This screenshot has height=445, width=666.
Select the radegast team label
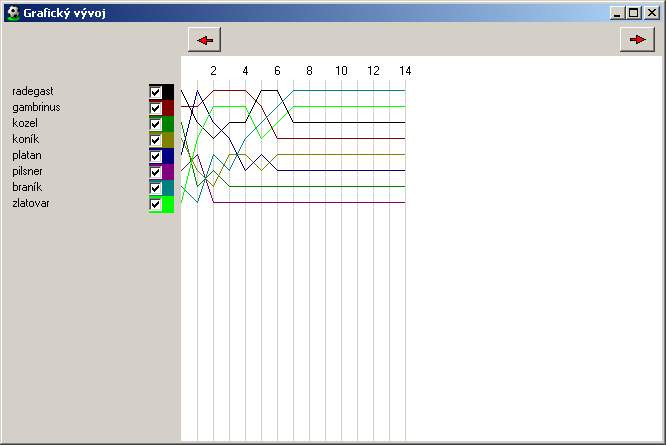(33, 91)
